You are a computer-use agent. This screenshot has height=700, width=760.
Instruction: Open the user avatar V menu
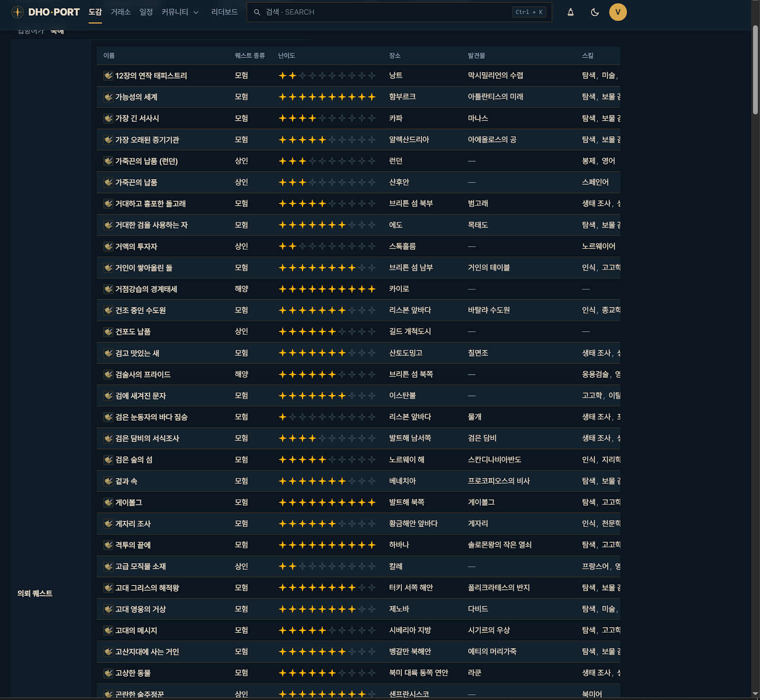click(617, 12)
